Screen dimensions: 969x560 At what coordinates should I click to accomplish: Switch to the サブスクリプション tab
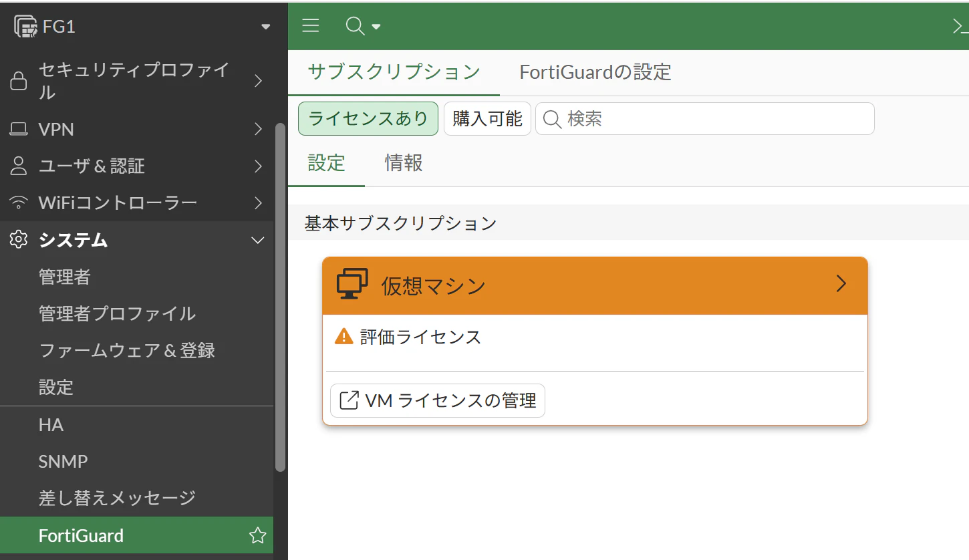coord(394,72)
